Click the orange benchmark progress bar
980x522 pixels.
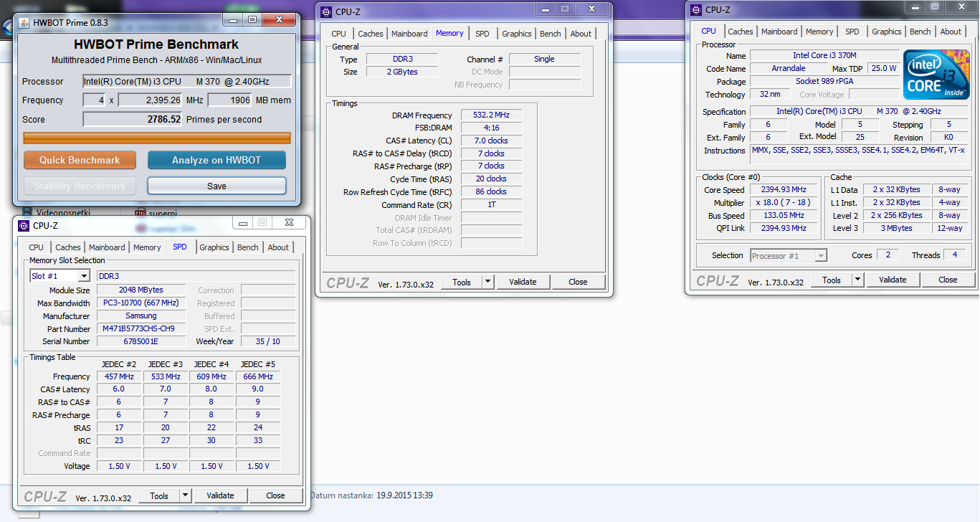click(157, 138)
